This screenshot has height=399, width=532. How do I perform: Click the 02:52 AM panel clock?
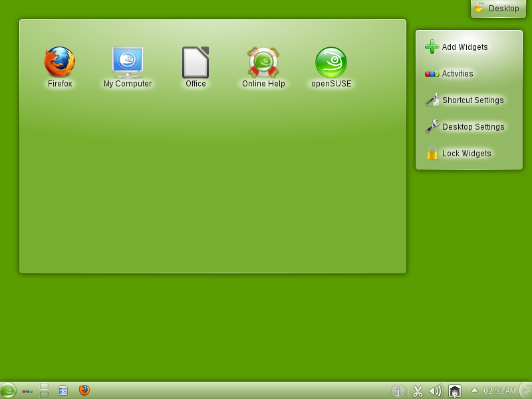(x=499, y=391)
